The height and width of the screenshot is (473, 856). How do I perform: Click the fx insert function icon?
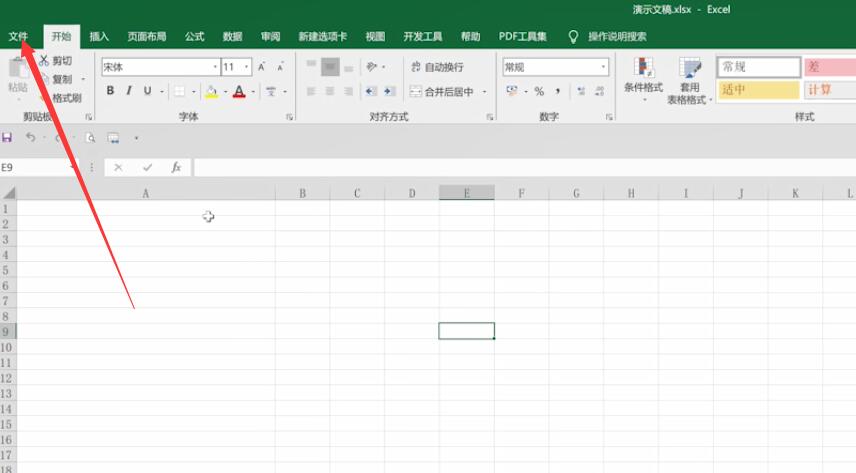(x=176, y=167)
